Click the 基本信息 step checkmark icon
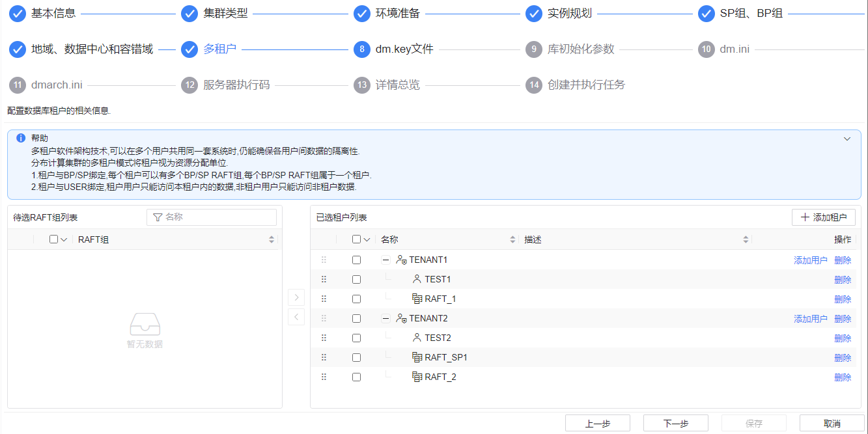 click(18, 13)
